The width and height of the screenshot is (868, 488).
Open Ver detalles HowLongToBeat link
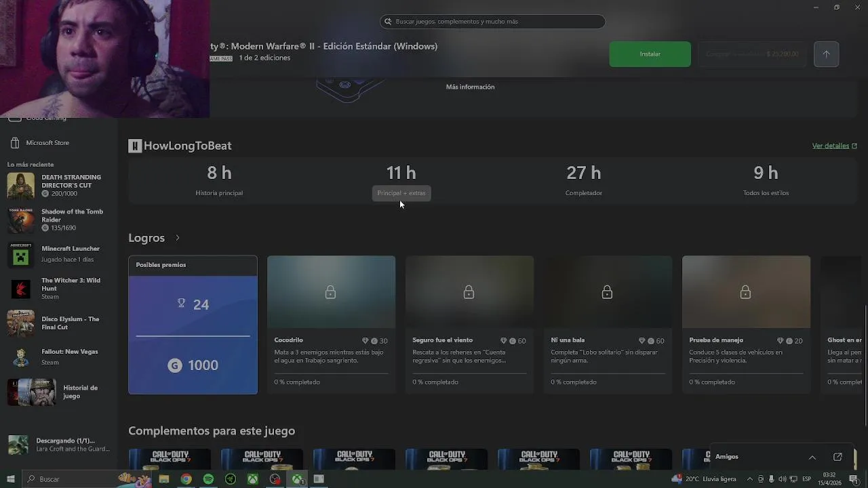[835, 146]
